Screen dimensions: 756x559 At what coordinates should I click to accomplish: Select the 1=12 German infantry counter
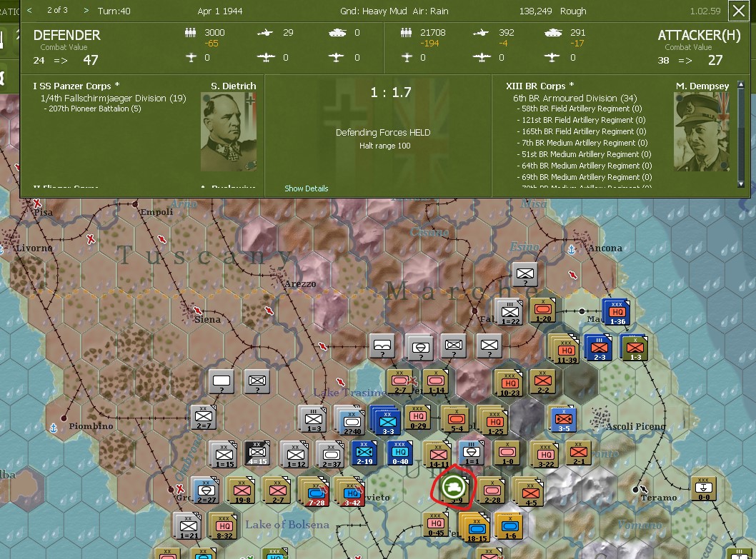(x=295, y=455)
